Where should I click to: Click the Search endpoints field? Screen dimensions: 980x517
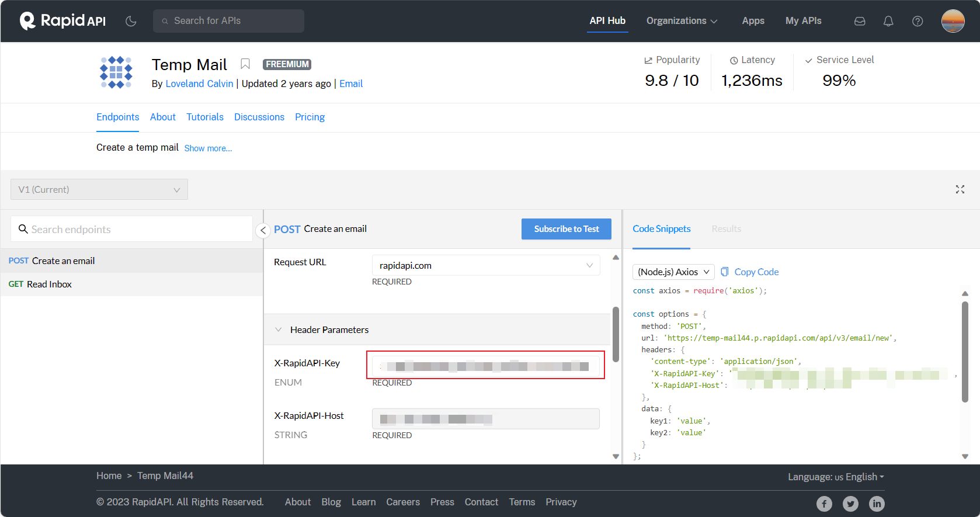click(131, 229)
